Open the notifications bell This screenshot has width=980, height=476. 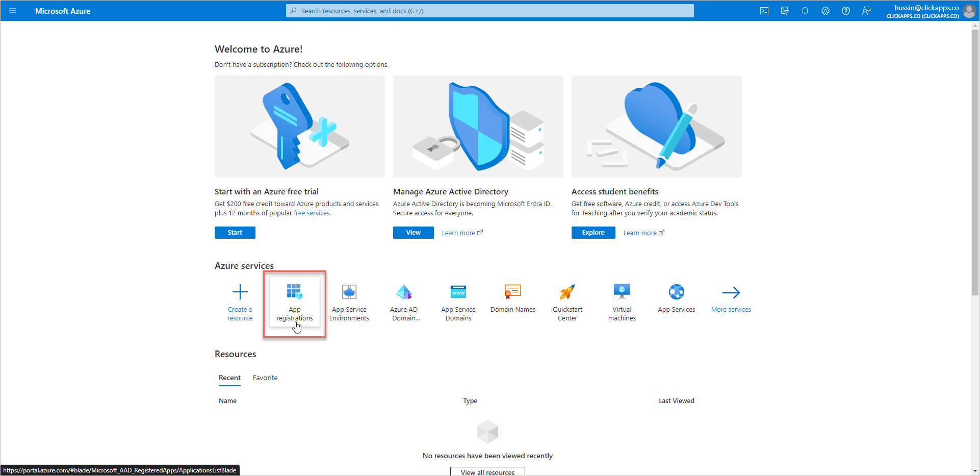805,11
